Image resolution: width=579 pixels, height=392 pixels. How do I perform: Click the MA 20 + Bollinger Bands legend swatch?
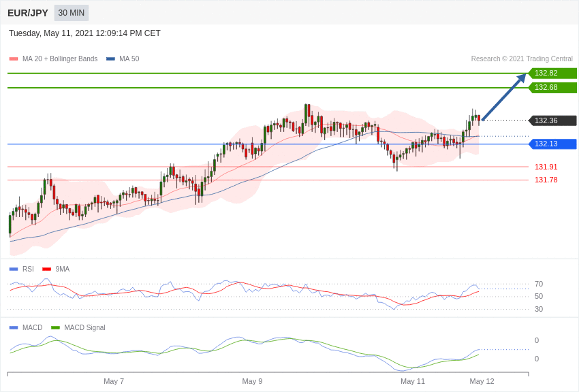14,59
